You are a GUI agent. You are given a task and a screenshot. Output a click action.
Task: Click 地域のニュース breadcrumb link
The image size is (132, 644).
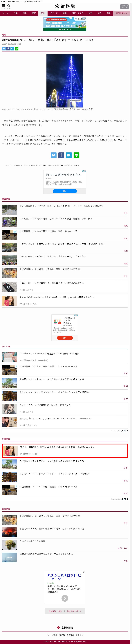19,165
